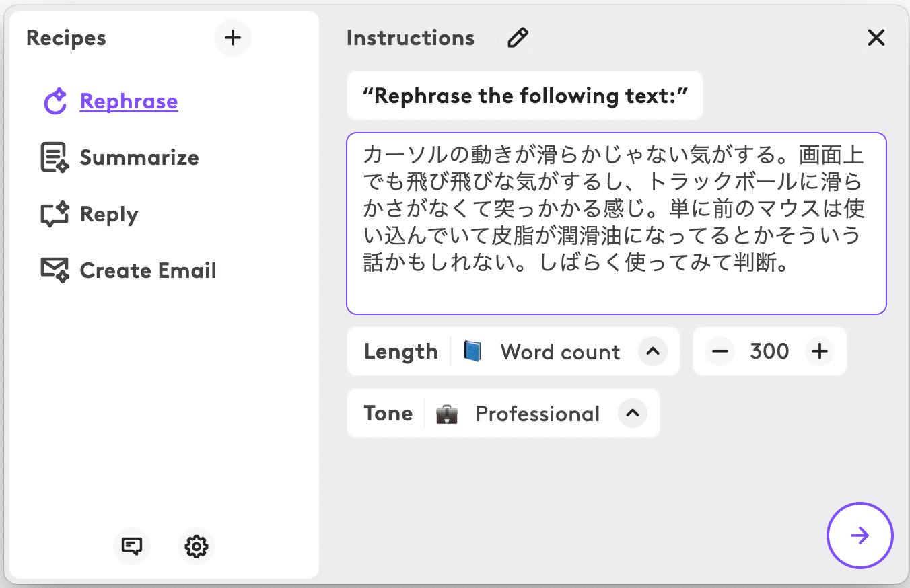The image size is (910, 588).
Task: Click the 300 word count value
Action: coord(769,351)
